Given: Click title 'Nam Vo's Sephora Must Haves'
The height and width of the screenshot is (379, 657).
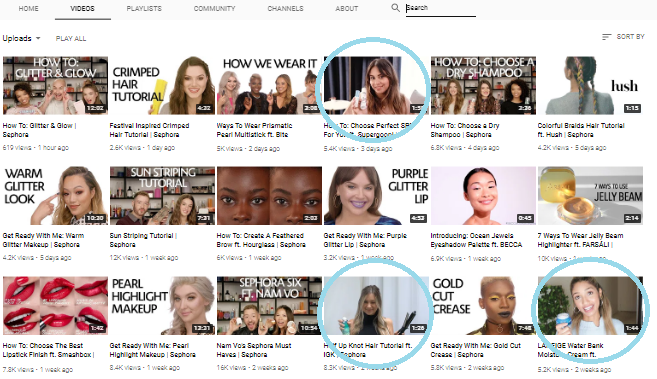Looking at the screenshot, I should [254, 350].
